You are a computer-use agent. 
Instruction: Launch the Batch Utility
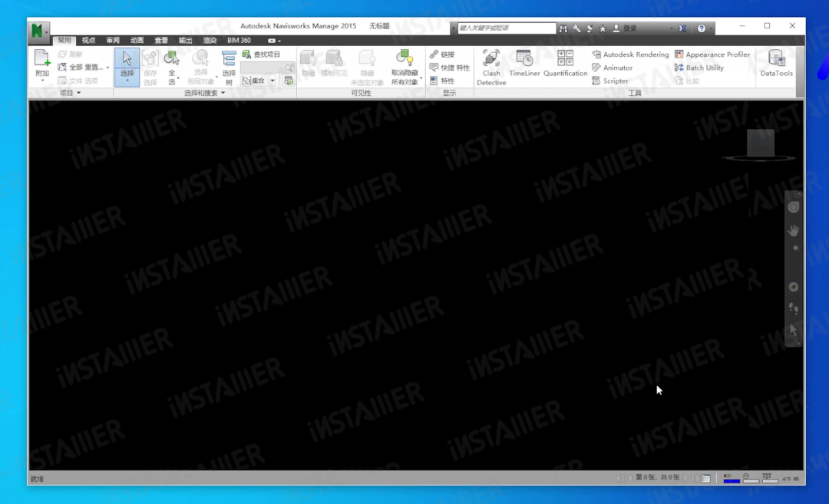point(699,68)
